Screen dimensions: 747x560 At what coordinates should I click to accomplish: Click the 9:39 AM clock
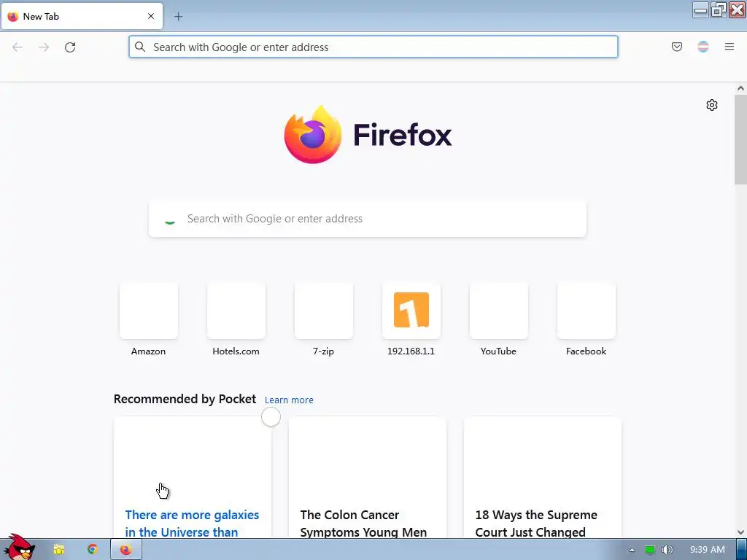(708, 550)
